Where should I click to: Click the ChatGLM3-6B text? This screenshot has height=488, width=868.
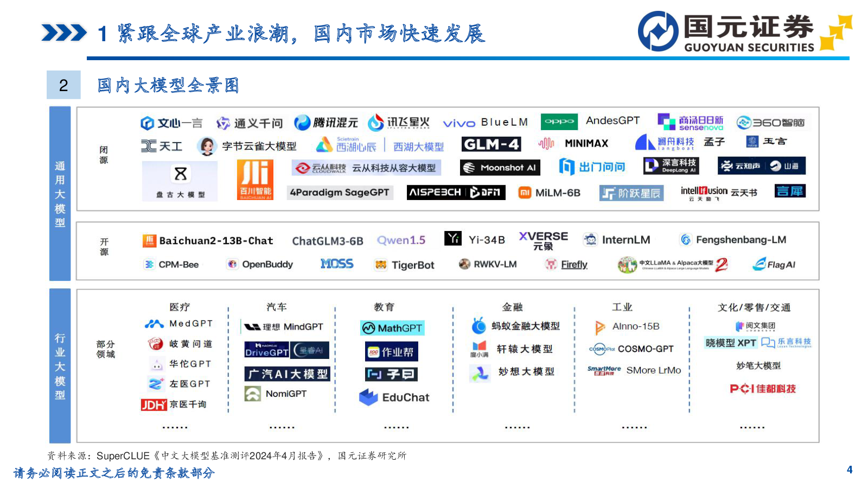click(x=328, y=241)
